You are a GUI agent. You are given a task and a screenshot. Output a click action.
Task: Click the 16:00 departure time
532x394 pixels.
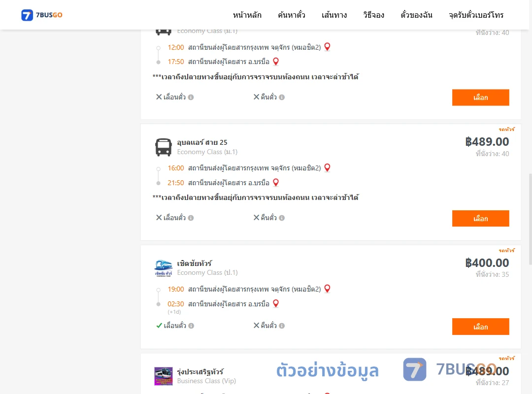coord(176,168)
